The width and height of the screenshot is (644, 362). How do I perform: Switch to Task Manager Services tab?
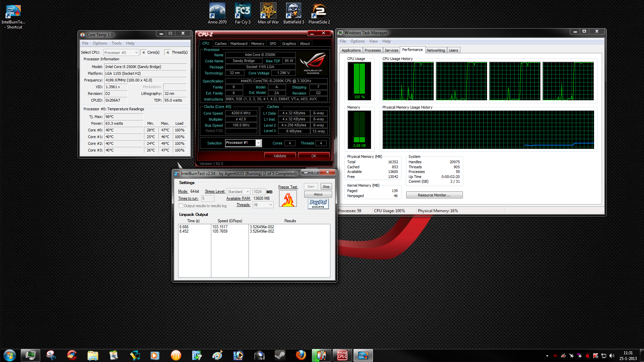click(x=391, y=50)
